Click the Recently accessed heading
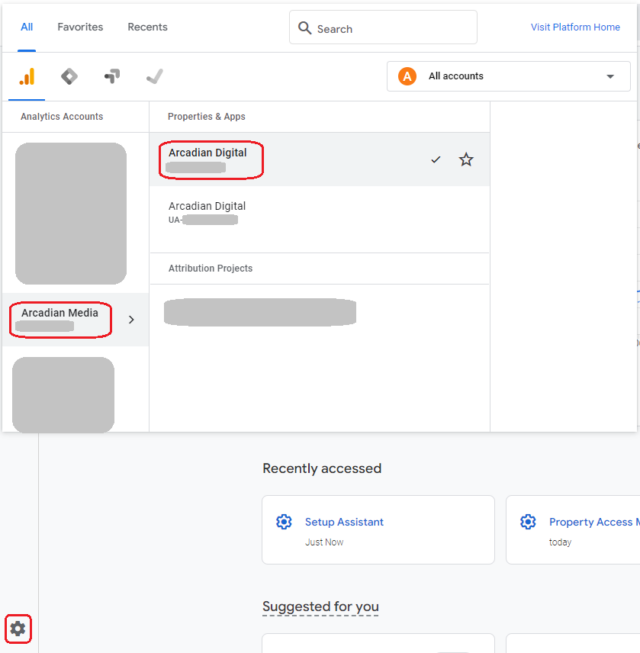The width and height of the screenshot is (640, 653). click(x=322, y=469)
